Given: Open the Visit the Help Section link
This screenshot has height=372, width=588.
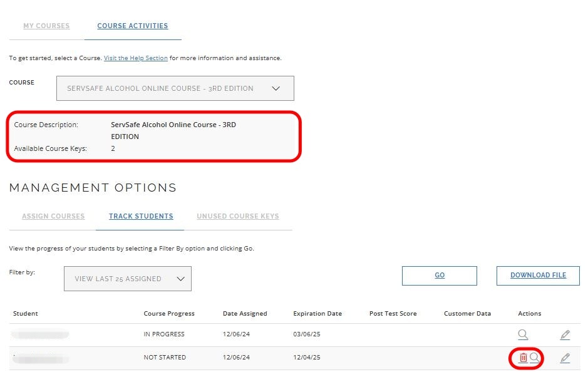Looking at the screenshot, I should click(136, 58).
